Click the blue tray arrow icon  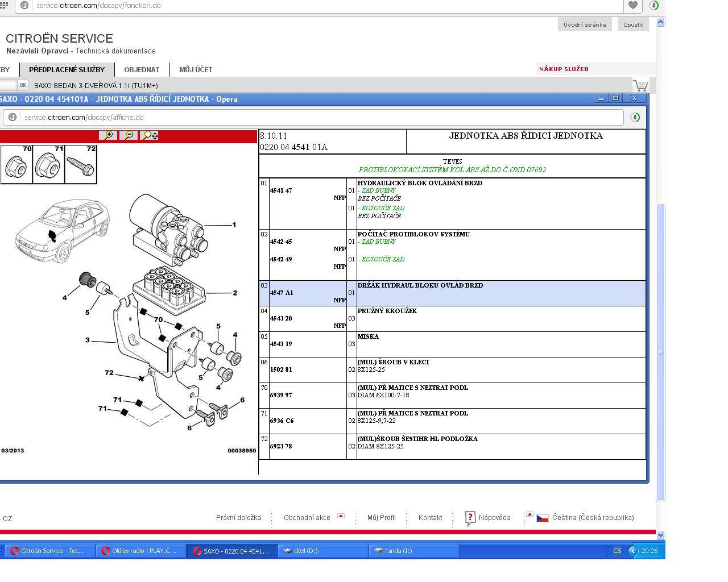pyautogui.click(x=632, y=551)
